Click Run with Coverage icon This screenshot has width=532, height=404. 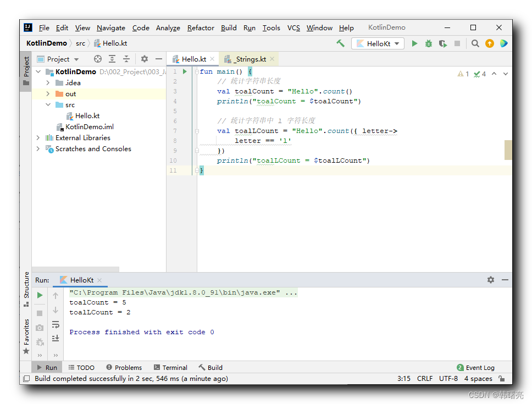click(x=443, y=43)
